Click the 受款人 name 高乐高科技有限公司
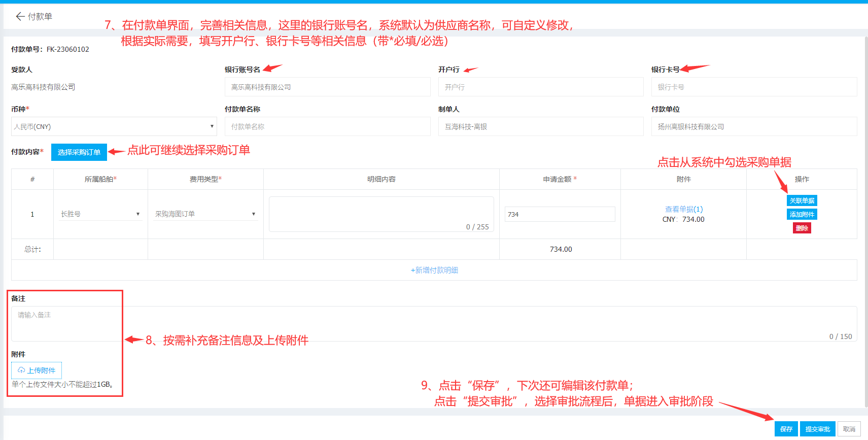This screenshot has height=440, width=868. point(43,87)
